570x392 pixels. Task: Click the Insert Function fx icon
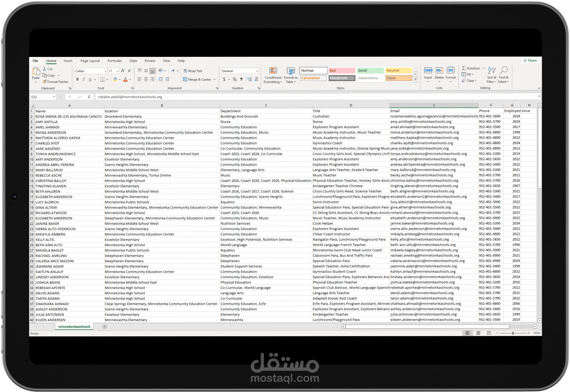point(89,97)
